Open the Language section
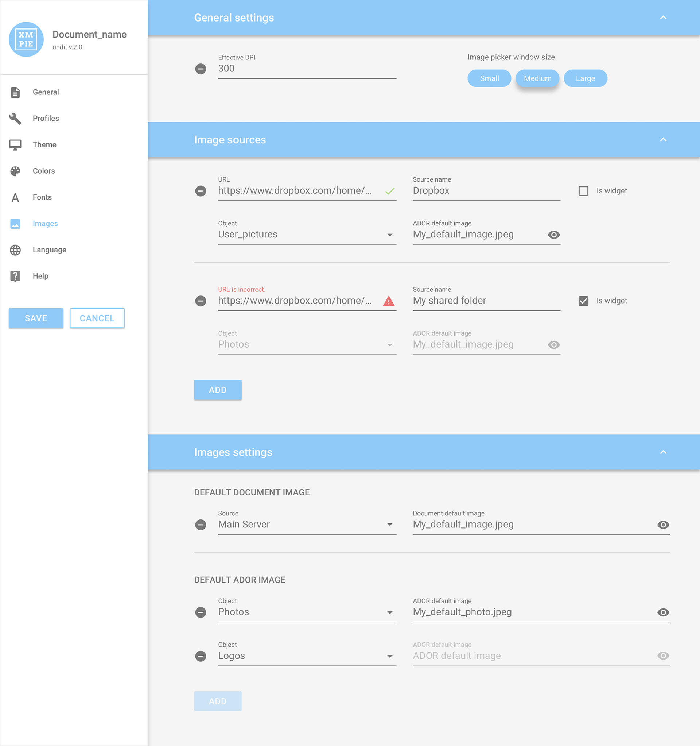This screenshot has width=700, height=746. 50,250
